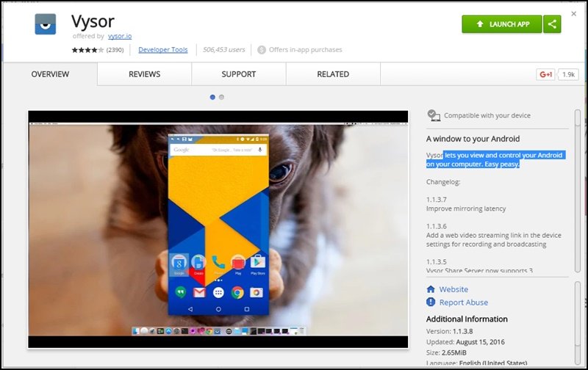
Task: Click the 'A window to your Android' heading
Action: click(473, 139)
